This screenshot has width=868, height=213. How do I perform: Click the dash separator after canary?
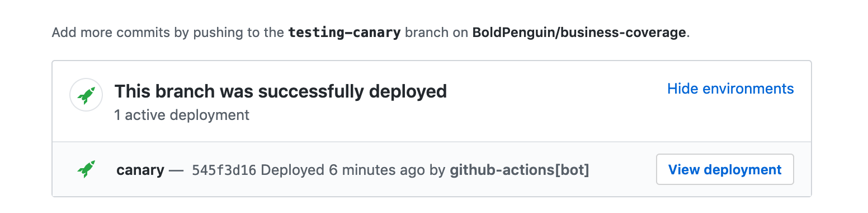[176, 170]
